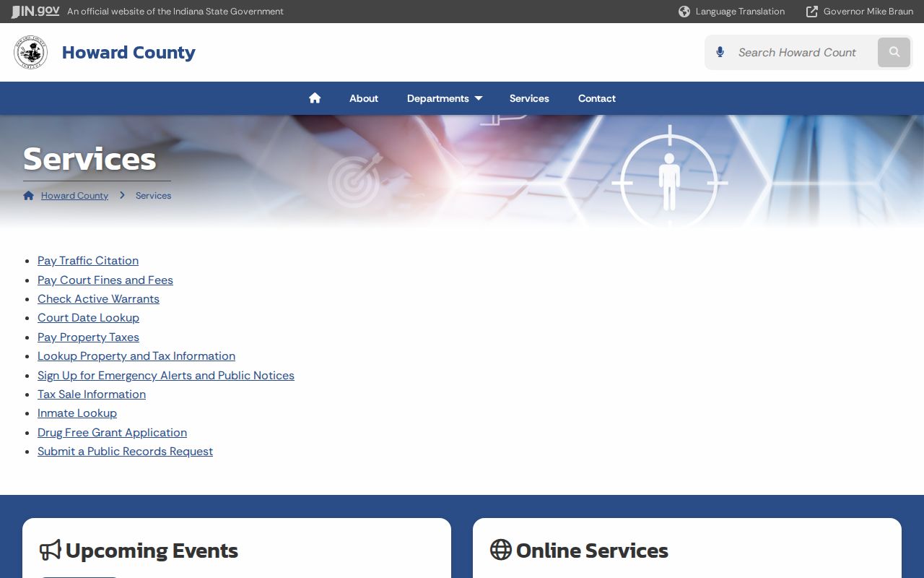Image resolution: width=924 pixels, height=578 pixels.
Task: Open Drug Free Grant Application link
Action: 112,433
